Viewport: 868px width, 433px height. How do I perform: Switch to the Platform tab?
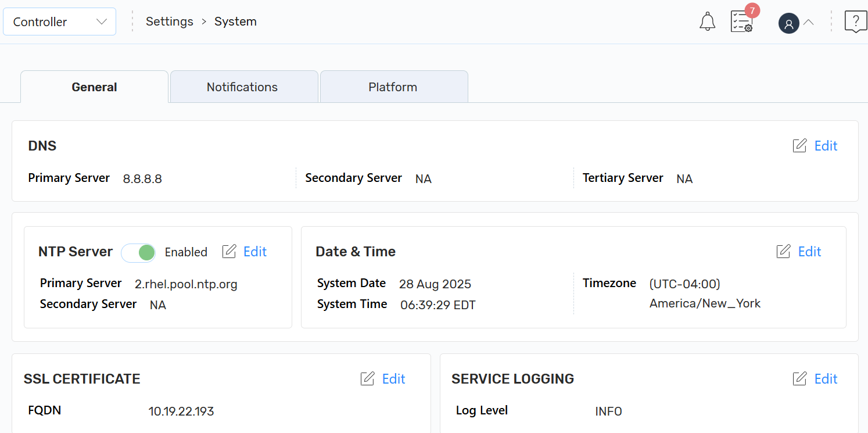tap(393, 87)
